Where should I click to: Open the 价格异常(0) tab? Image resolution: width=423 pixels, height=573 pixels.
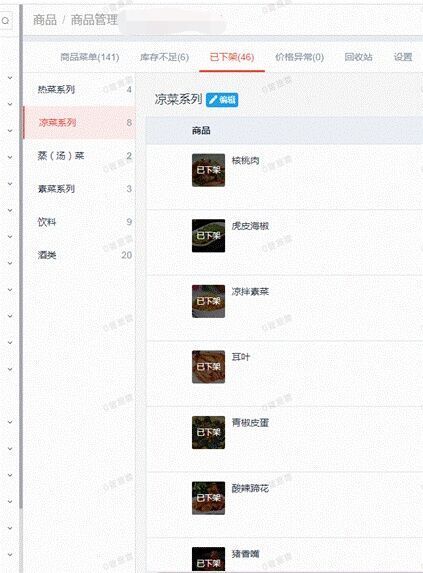300,57
